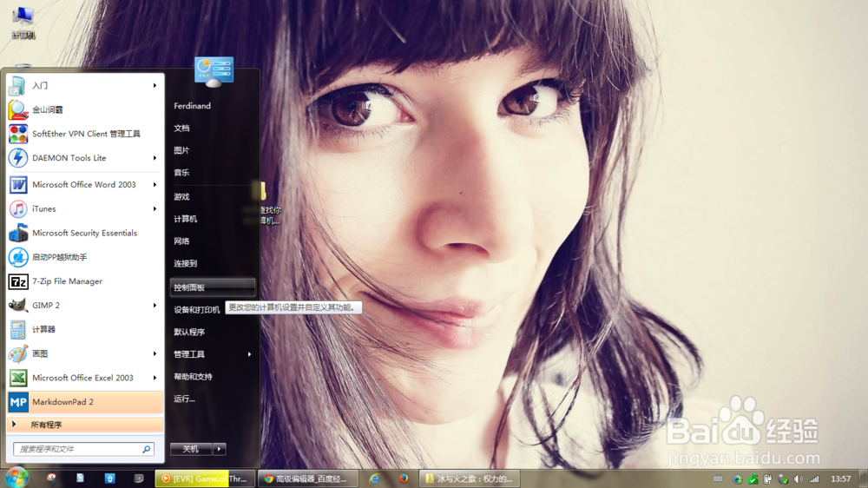Launch 金山词霸 from start menu

(x=85, y=109)
